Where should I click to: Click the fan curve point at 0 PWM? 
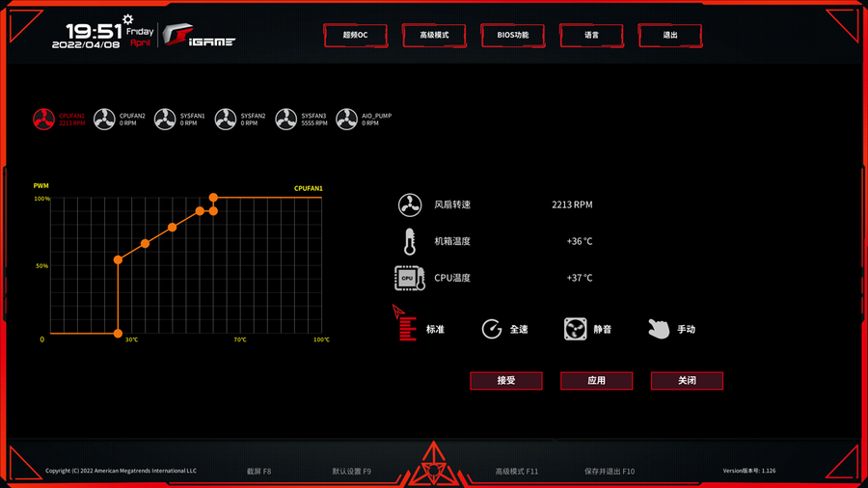click(x=118, y=334)
